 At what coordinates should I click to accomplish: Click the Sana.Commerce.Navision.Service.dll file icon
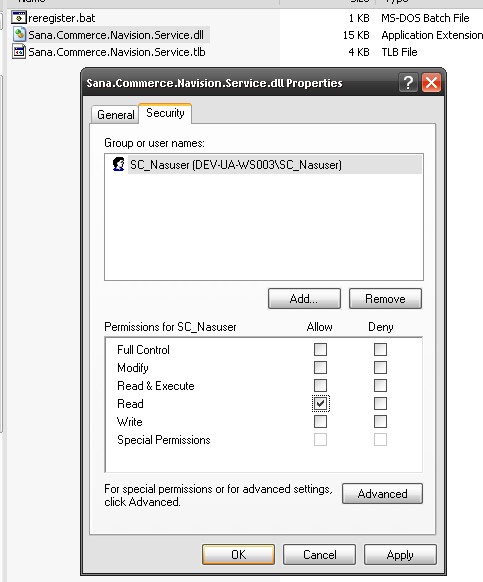click(x=19, y=34)
